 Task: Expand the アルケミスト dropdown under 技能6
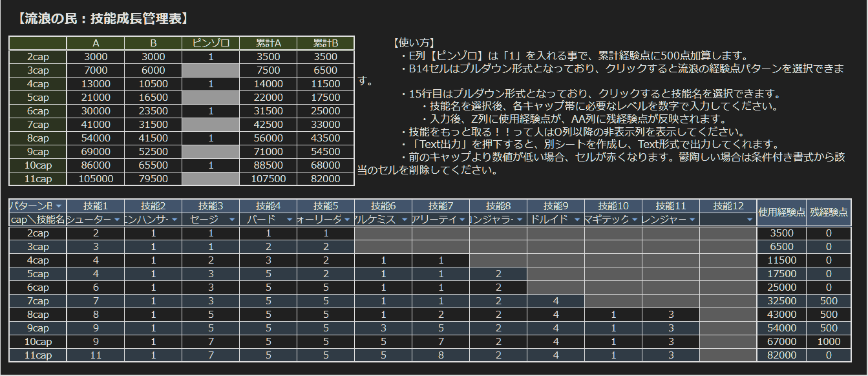point(405,220)
